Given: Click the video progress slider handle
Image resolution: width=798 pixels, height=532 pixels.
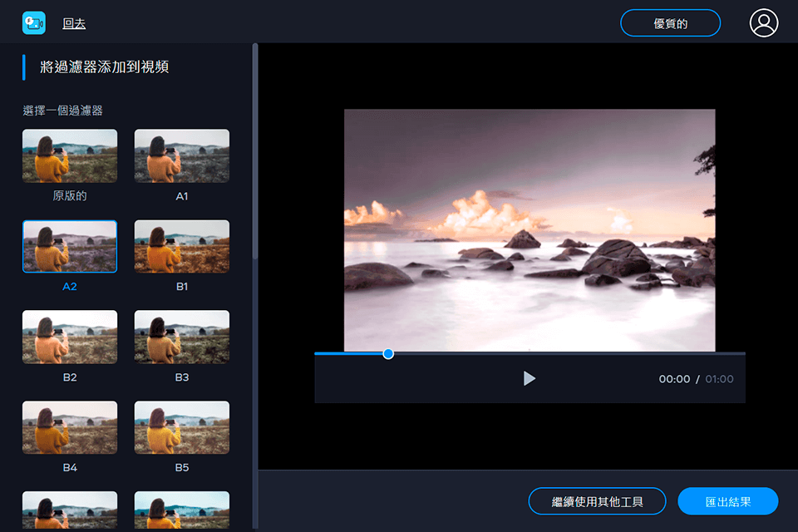Looking at the screenshot, I should (388, 353).
